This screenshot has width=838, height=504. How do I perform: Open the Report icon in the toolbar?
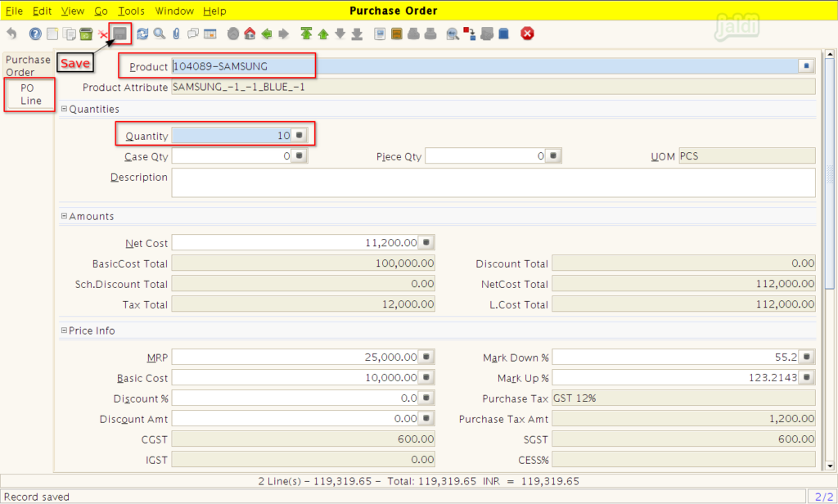[380, 34]
